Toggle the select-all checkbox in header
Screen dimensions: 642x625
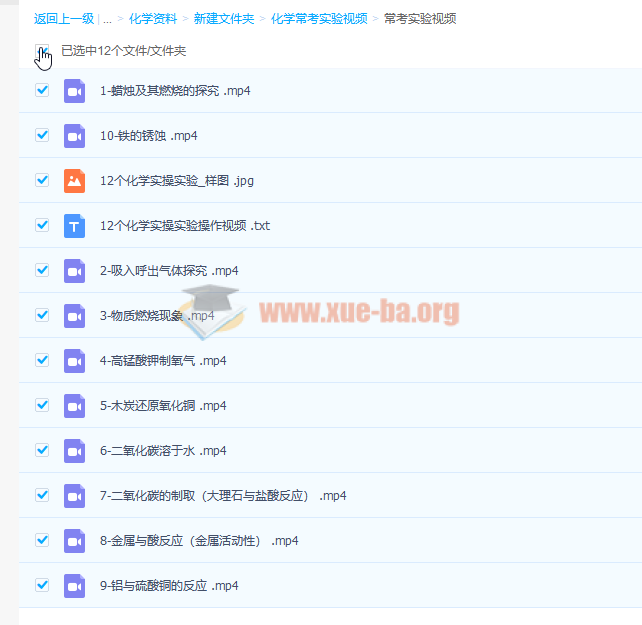(41, 51)
